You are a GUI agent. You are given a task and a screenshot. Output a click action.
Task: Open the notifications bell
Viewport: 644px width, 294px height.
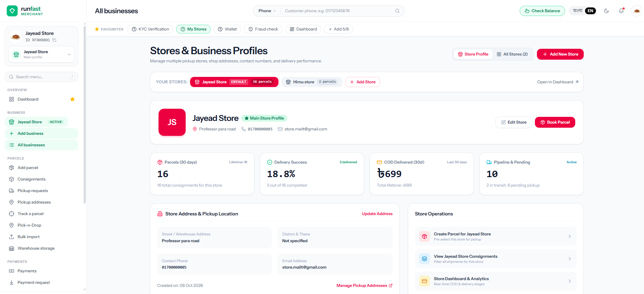coord(621,11)
